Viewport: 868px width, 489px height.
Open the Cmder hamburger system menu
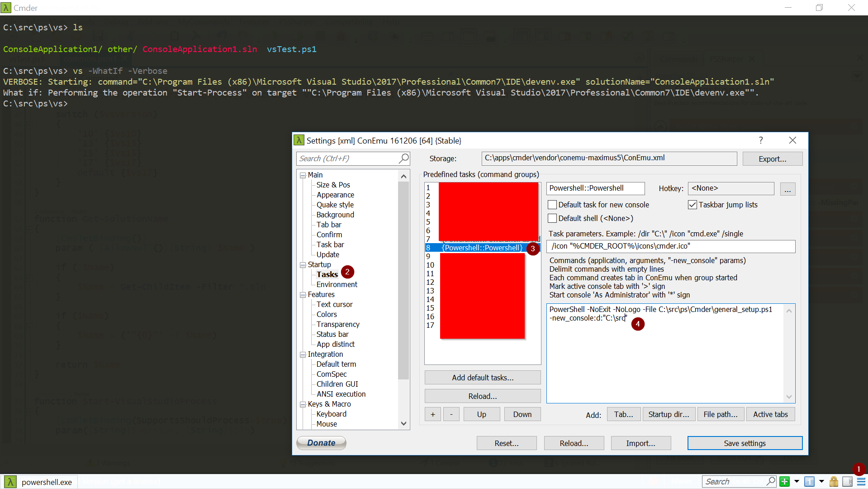[861, 481]
